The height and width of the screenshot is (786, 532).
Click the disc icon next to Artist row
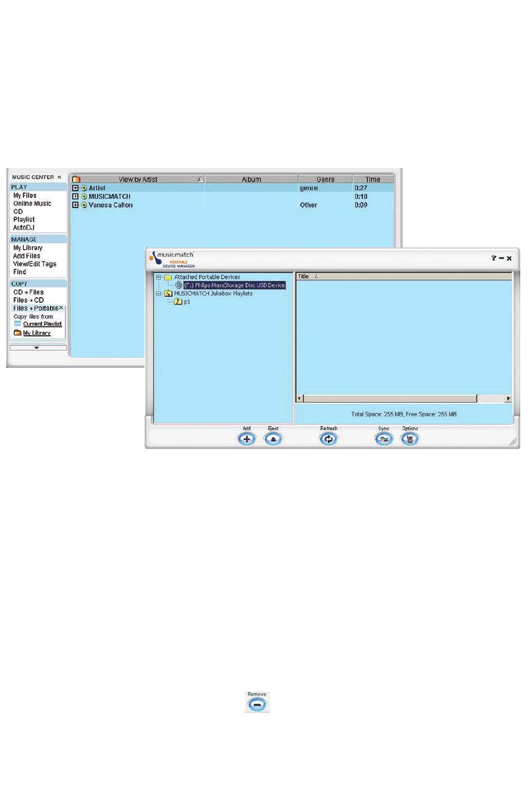pos(84,188)
